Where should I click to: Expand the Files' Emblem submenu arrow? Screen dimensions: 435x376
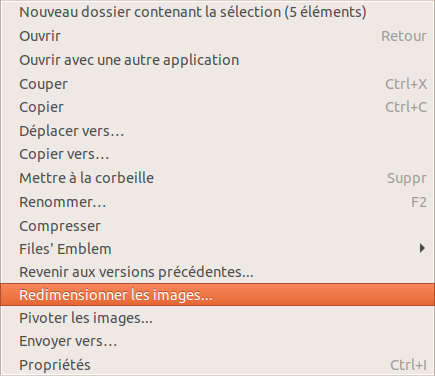[x=422, y=248]
